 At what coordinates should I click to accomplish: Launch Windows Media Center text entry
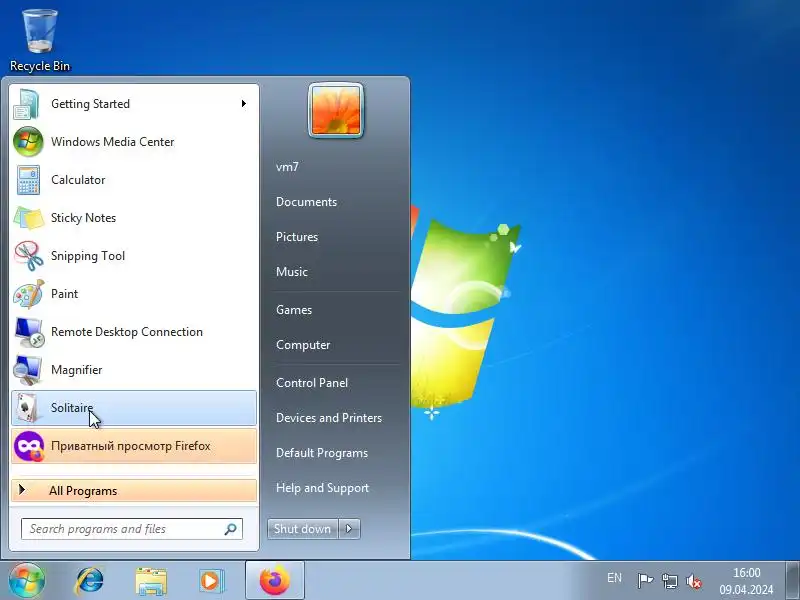(x=112, y=142)
